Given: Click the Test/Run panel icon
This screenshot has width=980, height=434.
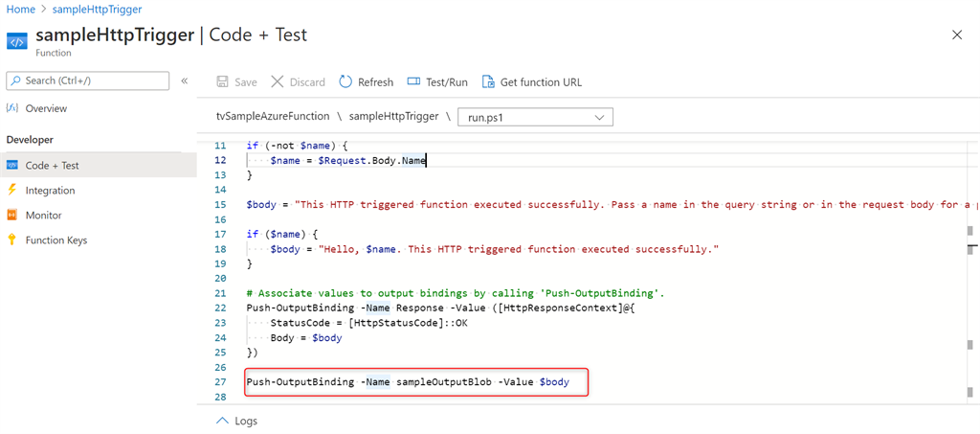Looking at the screenshot, I should tap(413, 82).
